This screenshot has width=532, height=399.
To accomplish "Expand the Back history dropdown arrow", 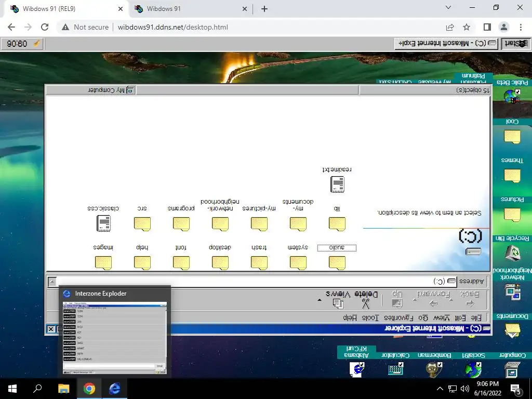I will (x=451, y=300).
